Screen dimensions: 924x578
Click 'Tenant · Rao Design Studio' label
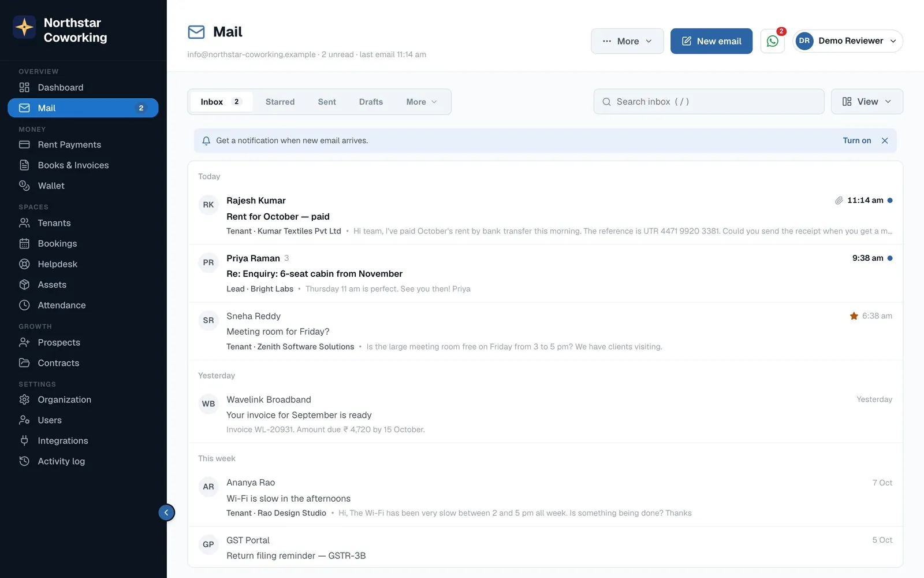point(276,513)
